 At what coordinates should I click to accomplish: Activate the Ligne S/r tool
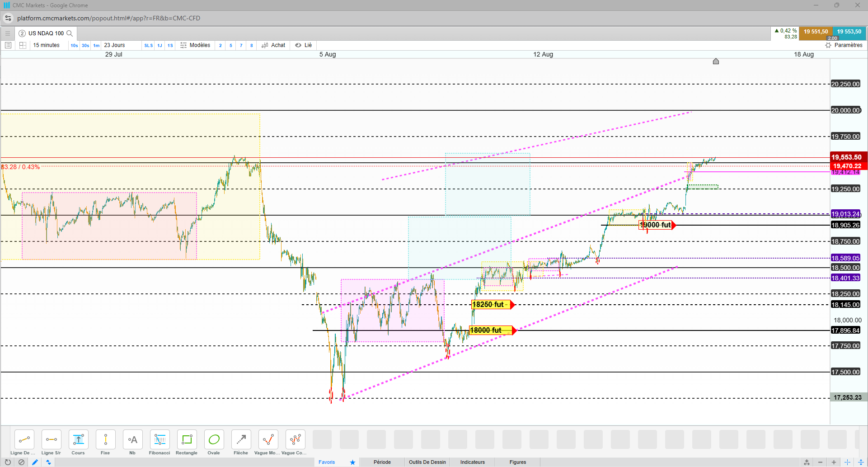tap(51, 442)
